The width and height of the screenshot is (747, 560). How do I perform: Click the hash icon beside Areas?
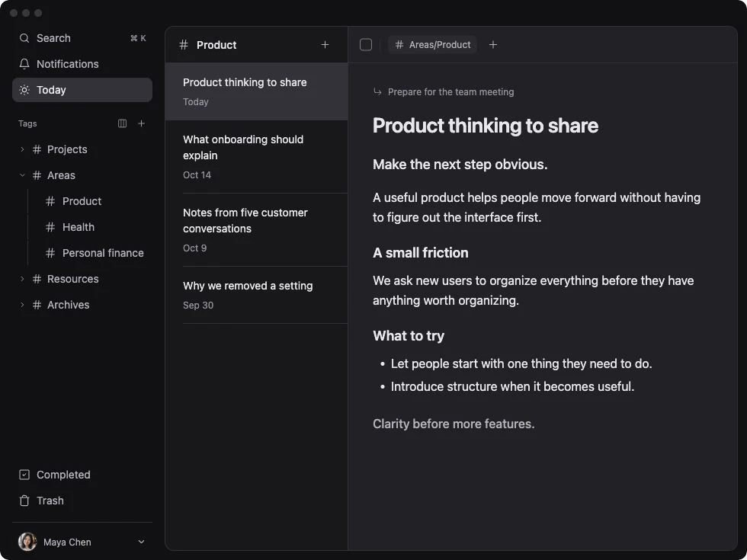tap(37, 175)
